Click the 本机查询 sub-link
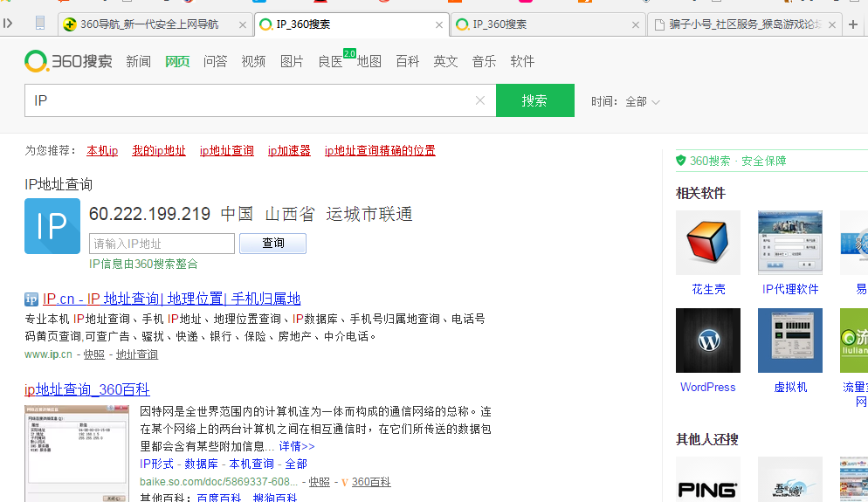Image resolution: width=868 pixels, height=502 pixels. pos(251,464)
